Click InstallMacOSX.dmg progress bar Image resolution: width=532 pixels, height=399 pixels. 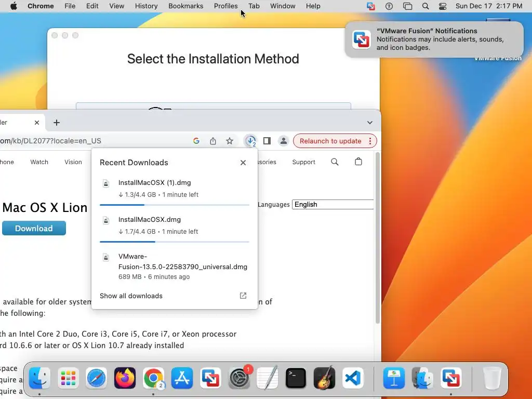pos(175,242)
